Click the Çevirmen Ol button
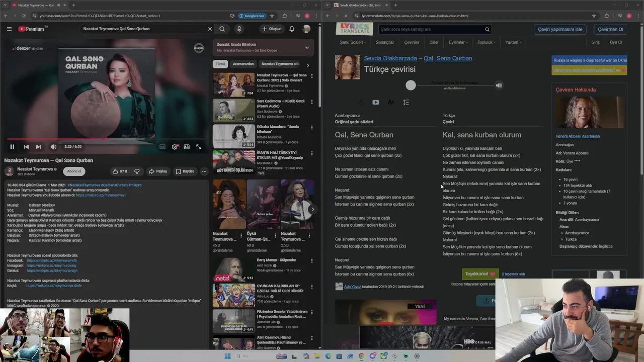644x362 pixels. pos(610,29)
